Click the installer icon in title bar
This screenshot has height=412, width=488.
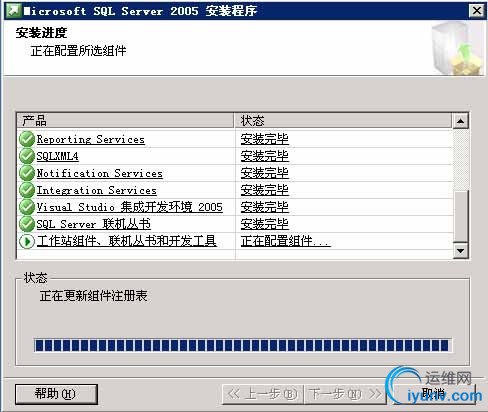pos(14,11)
